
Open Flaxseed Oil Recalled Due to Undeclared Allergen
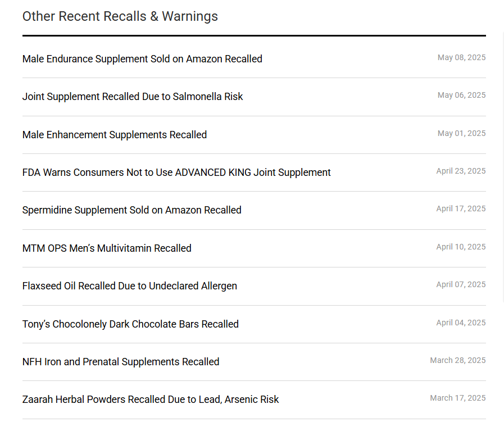pos(130,286)
